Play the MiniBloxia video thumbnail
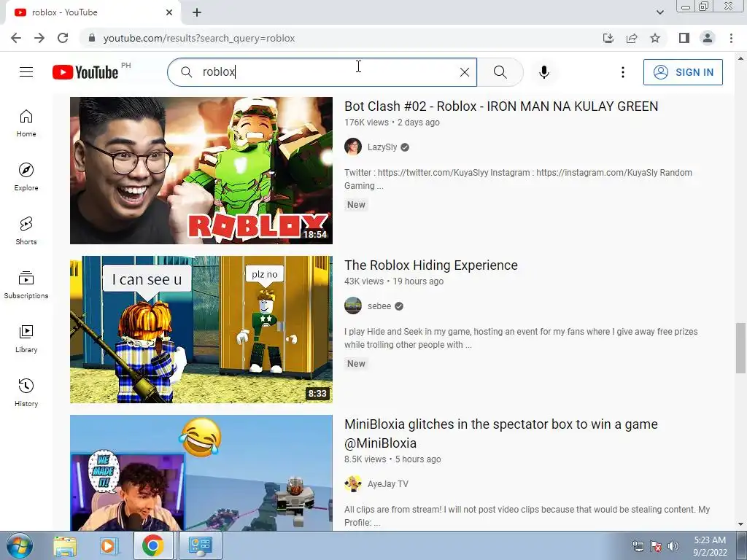Screen dimensions: 747x560 point(201,472)
